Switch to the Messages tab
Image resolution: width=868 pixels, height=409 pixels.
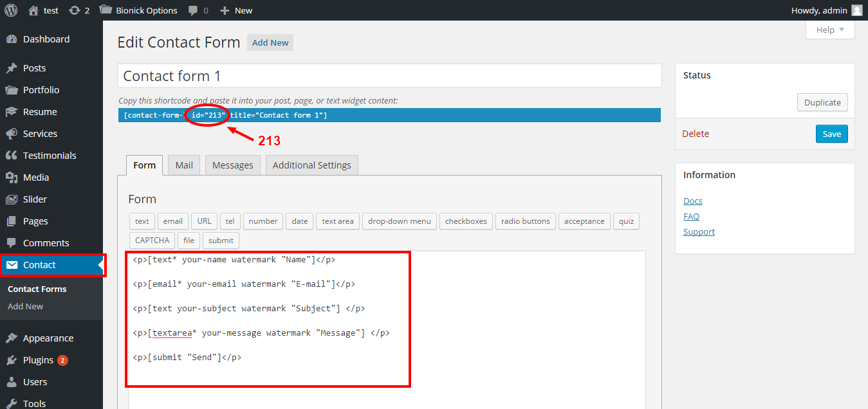tap(233, 165)
